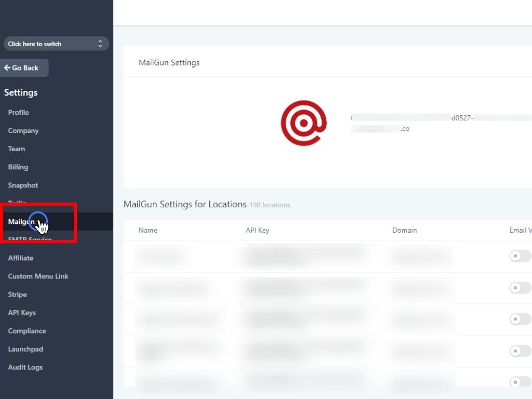Select Snapshot in sidebar
This screenshot has width=532, height=399.
(x=23, y=185)
